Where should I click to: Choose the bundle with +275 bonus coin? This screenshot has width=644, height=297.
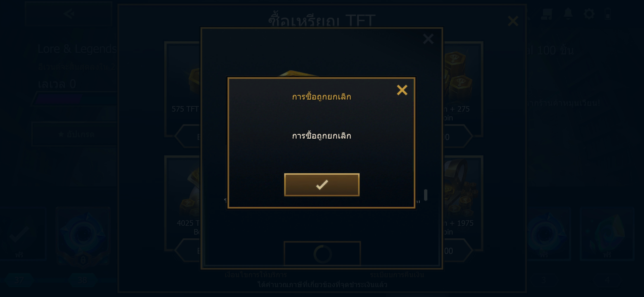[x=463, y=89]
